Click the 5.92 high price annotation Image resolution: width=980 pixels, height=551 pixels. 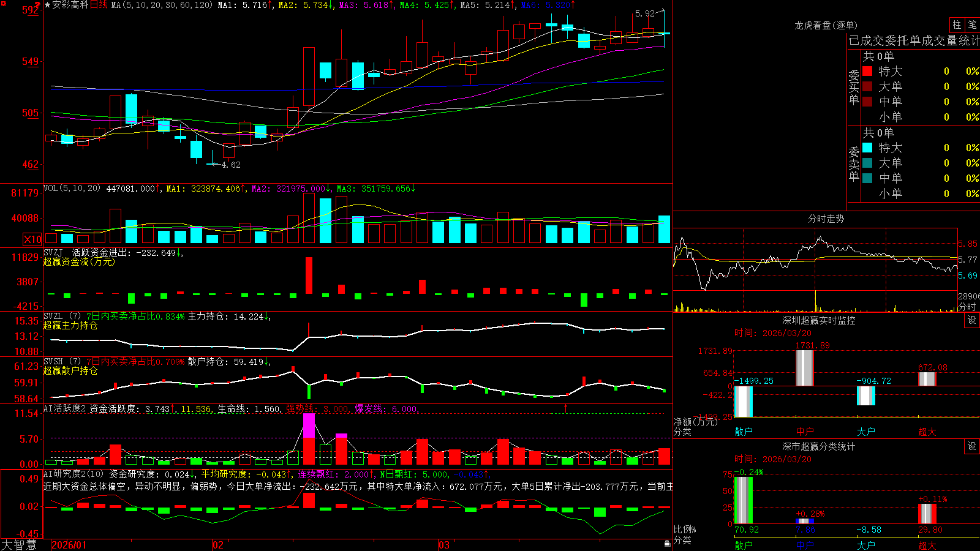[x=645, y=13]
